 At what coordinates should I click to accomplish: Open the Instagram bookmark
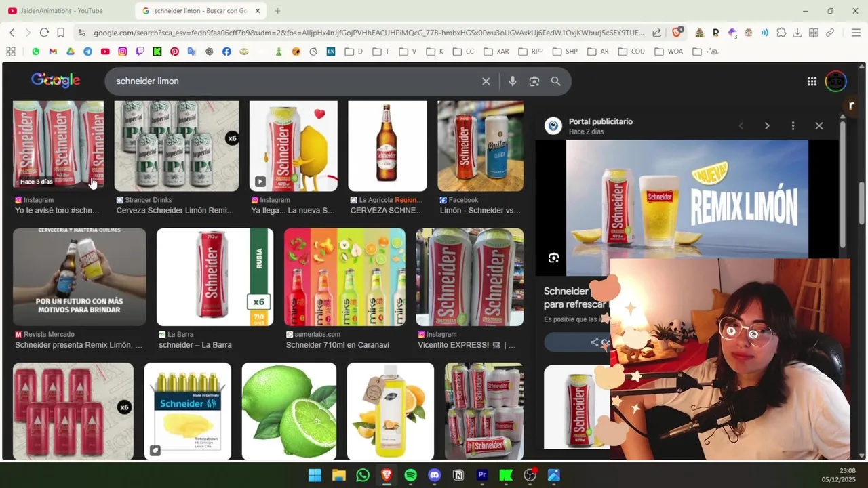point(122,52)
